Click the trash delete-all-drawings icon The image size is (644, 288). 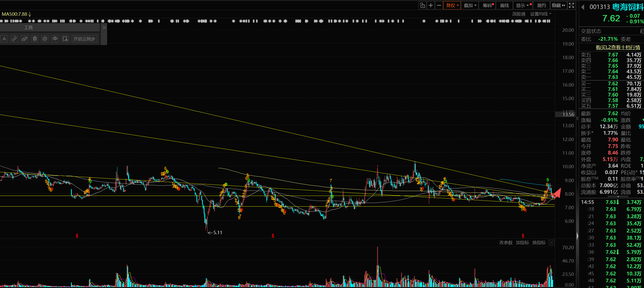coord(35,39)
